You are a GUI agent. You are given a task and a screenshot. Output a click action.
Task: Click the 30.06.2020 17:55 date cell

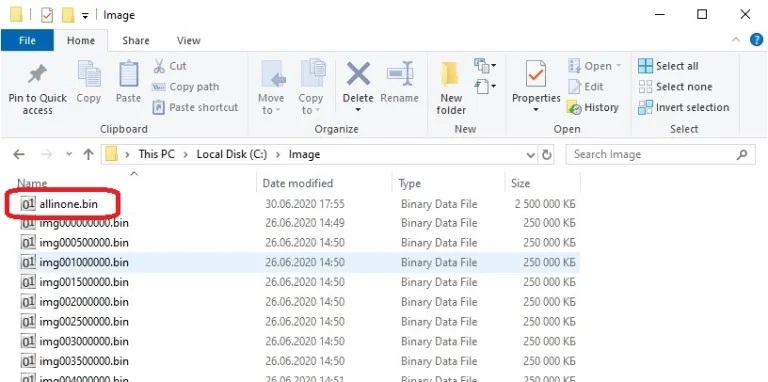tap(305, 204)
